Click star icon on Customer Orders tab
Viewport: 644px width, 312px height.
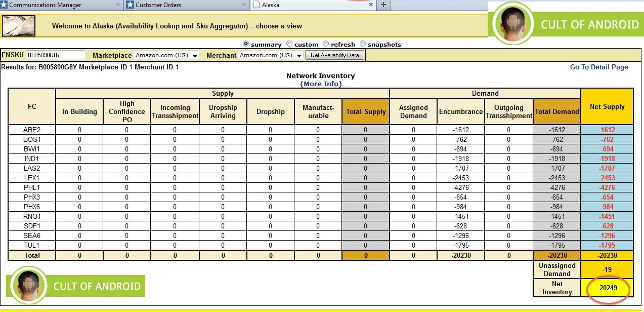tap(130, 5)
